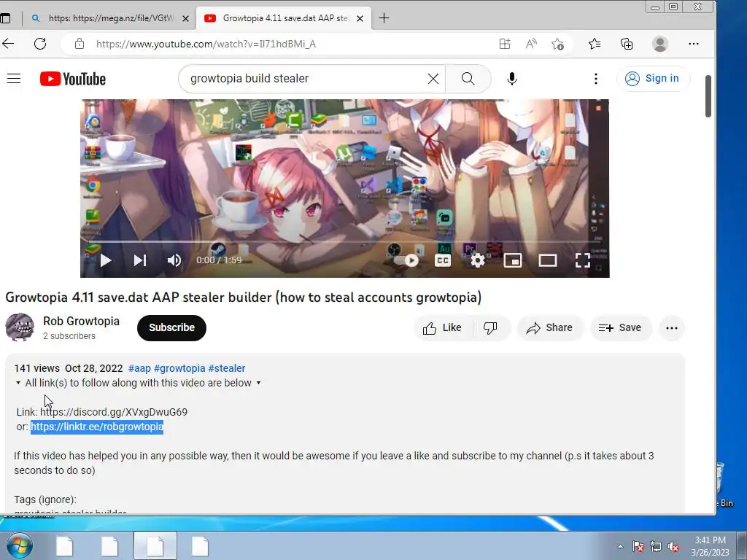Go back in browser
This screenshot has height=560, width=747.
(x=8, y=44)
